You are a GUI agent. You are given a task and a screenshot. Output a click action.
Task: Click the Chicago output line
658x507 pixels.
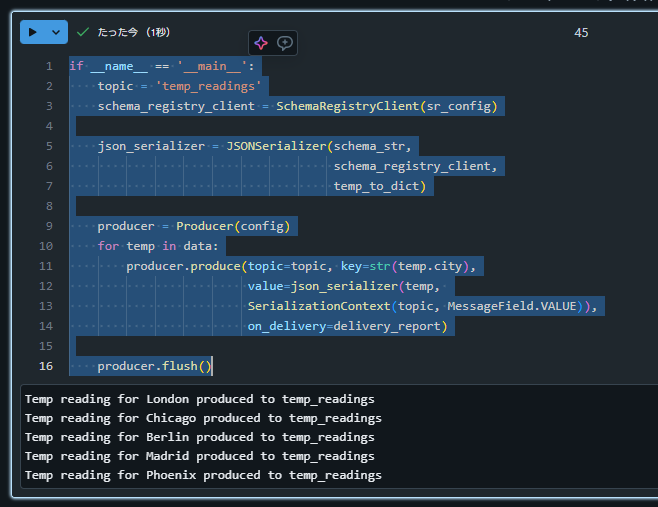click(203, 418)
